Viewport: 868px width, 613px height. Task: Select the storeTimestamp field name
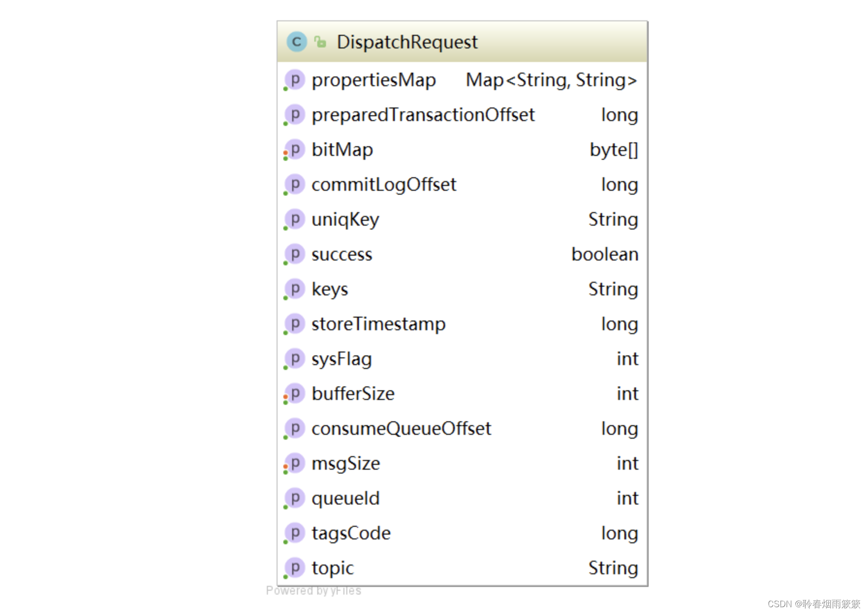coord(379,324)
